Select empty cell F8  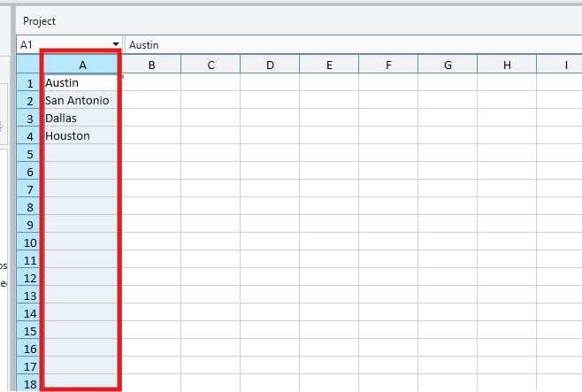pos(388,207)
